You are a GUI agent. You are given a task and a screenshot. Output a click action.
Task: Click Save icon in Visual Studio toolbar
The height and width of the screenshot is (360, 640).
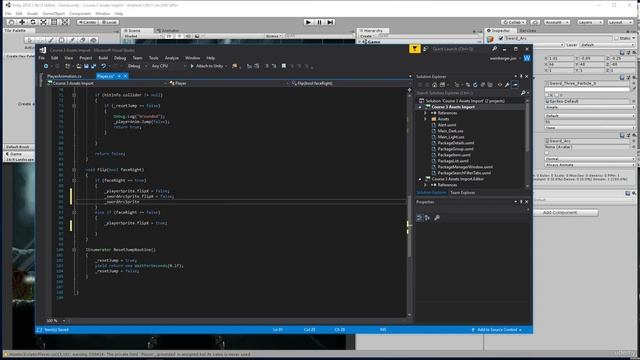(x=86, y=66)
